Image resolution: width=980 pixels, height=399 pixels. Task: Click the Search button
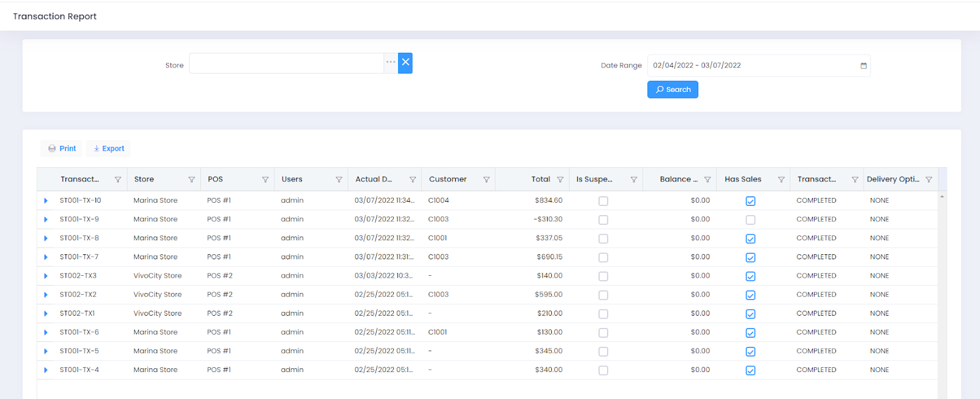pos(673,89)
